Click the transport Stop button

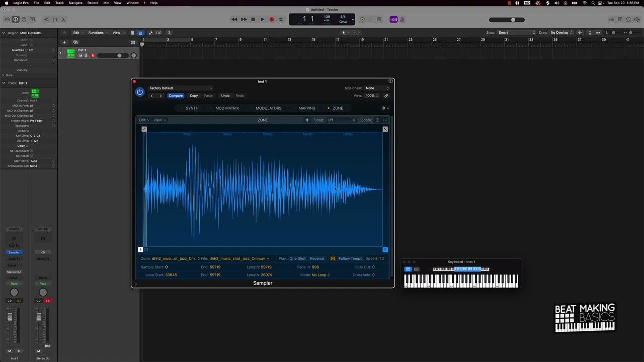[253, 20]
